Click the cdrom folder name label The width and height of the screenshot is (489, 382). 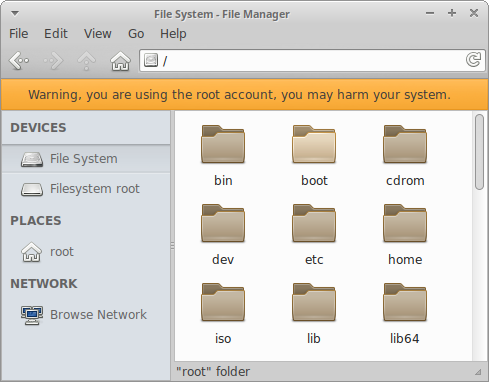point(405,181)
